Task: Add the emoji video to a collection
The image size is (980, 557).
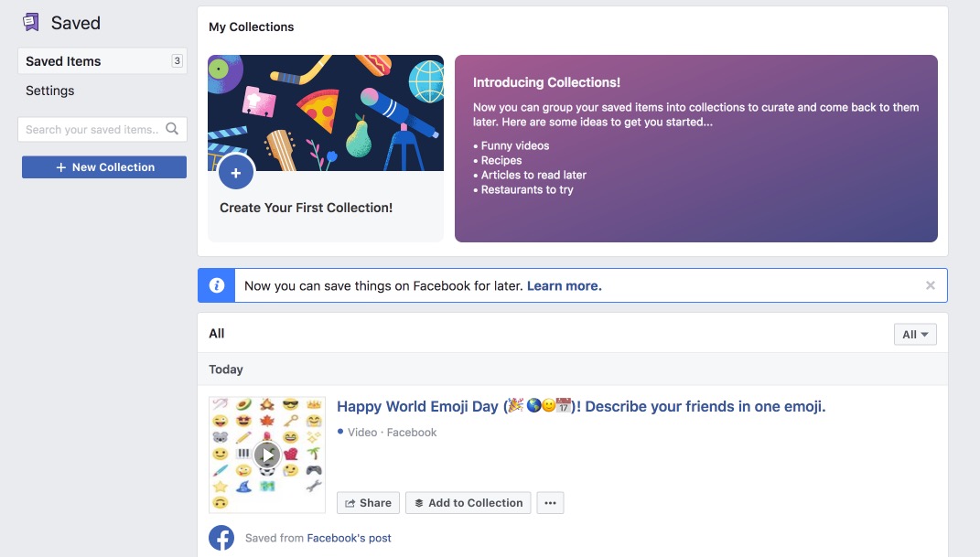Action: (468, 503)
